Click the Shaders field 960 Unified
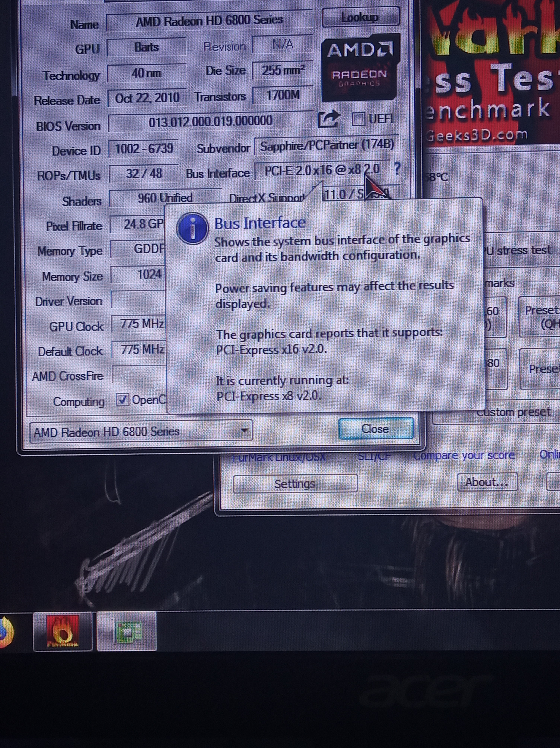The height and width of the screenshot is (748, 560). [x=165, y=198]
